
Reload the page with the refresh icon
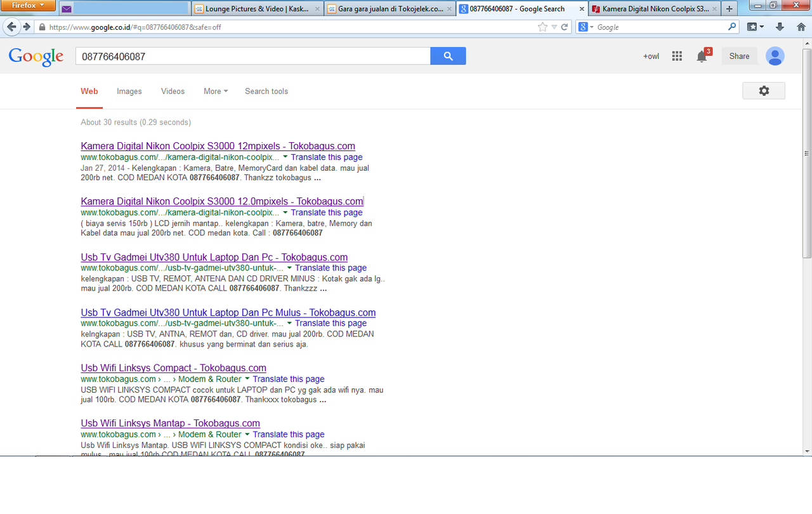click(564, 27)
